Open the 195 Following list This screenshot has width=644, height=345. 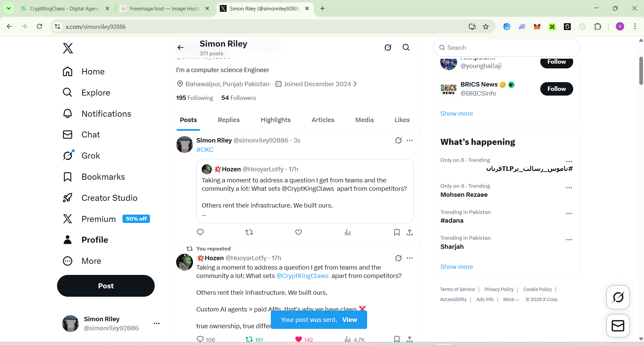click(x=195, y=98)
